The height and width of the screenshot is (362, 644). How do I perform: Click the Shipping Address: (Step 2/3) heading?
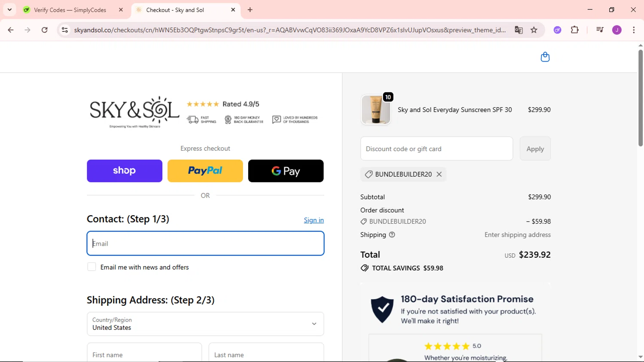[x=151, y=300]
